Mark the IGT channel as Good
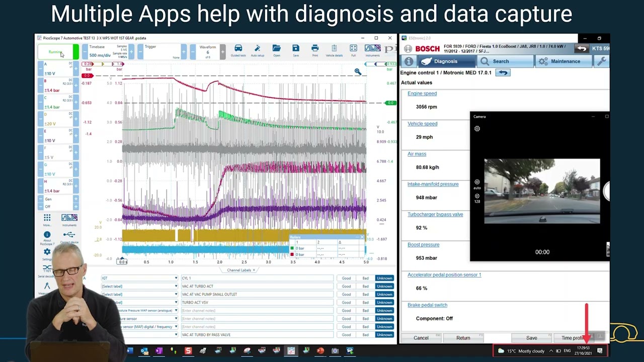Viewport: 644px width, 362px height. point(346,278)
